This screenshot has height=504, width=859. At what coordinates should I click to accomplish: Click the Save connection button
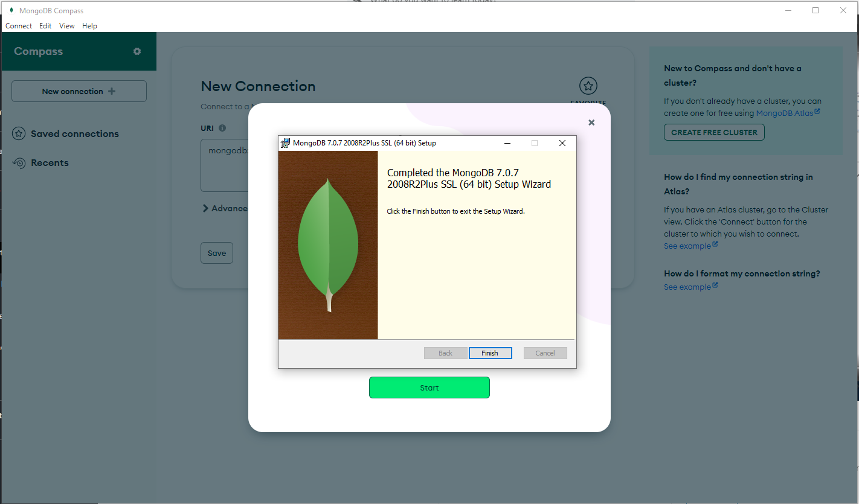coord(217,253)
